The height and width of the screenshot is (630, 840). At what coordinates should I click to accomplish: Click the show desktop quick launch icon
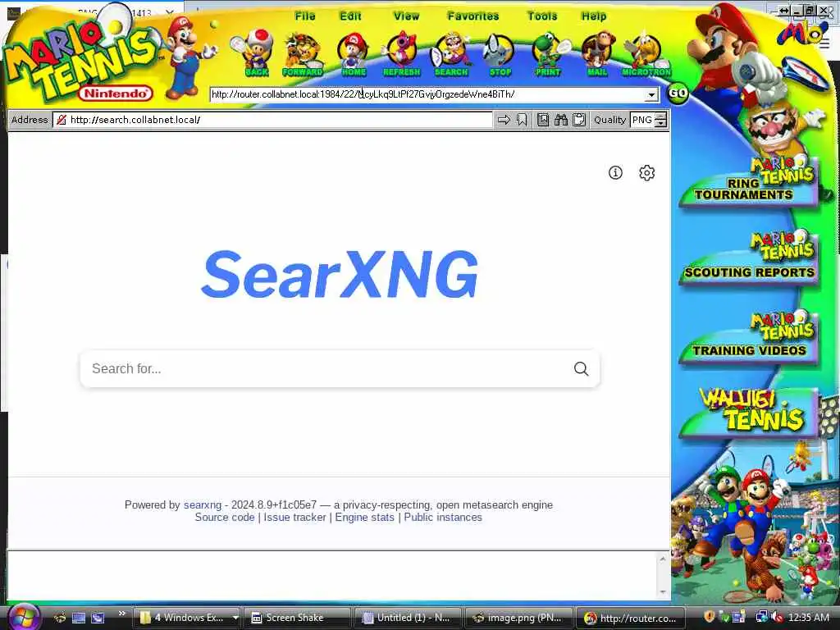(79, 618)
